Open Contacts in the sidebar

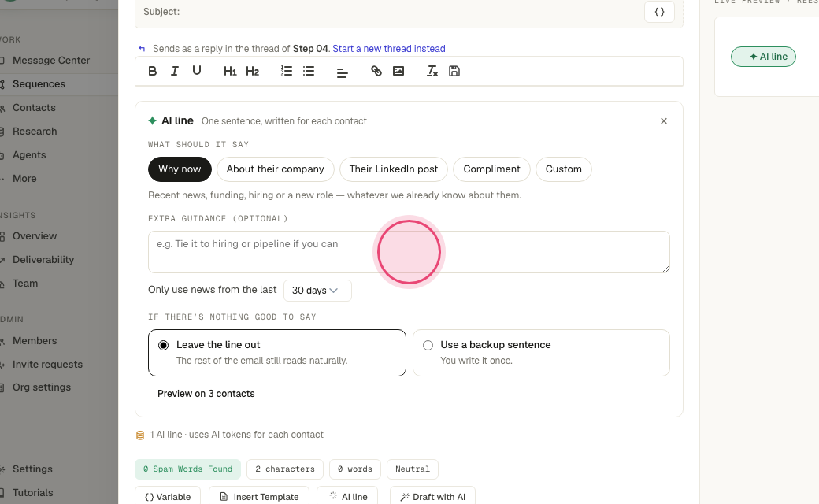click(34, 108)
